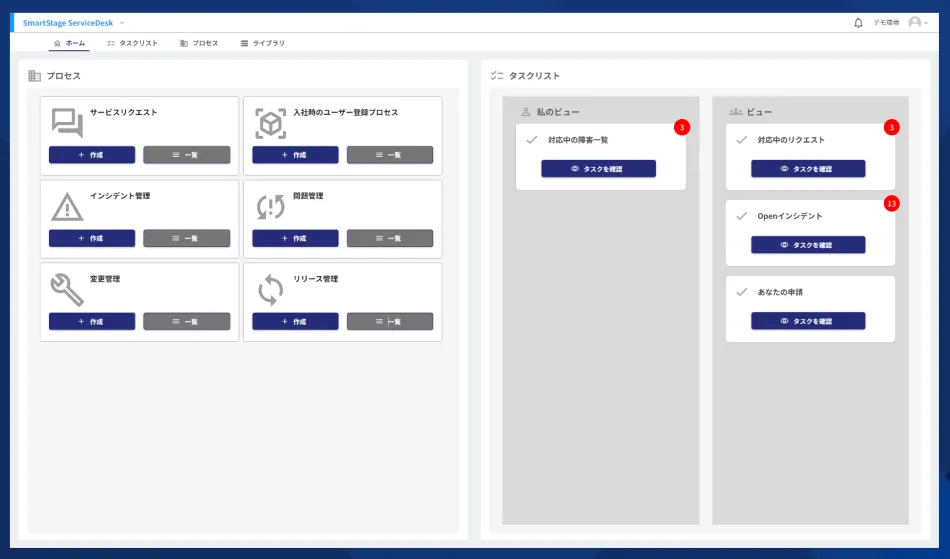Viewport: 950px width, 559px height.
Task: Click the サービスリクエスト chat bubbles icon
Action: (x=67, y=123)
